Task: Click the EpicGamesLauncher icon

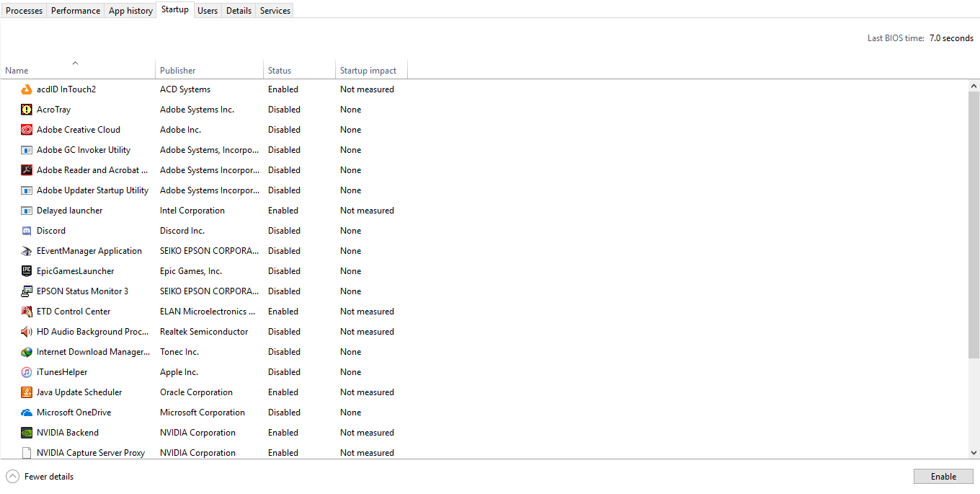Action: pos(27,271)
